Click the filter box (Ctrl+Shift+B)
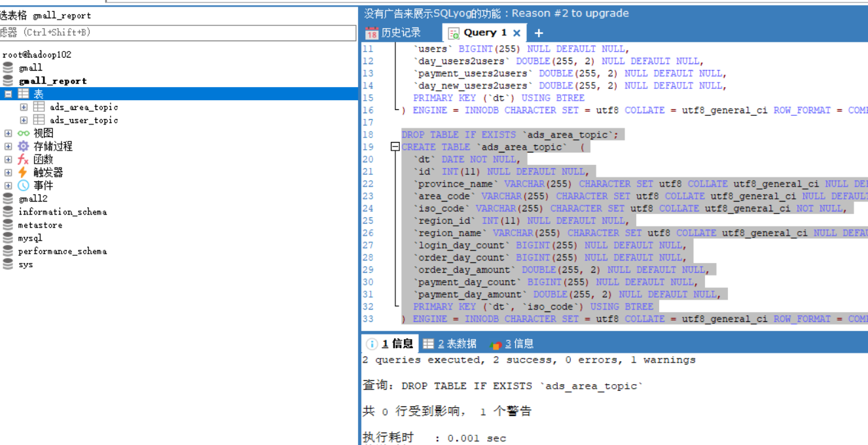This screenshot has height=445, width=868. [178, 32]
